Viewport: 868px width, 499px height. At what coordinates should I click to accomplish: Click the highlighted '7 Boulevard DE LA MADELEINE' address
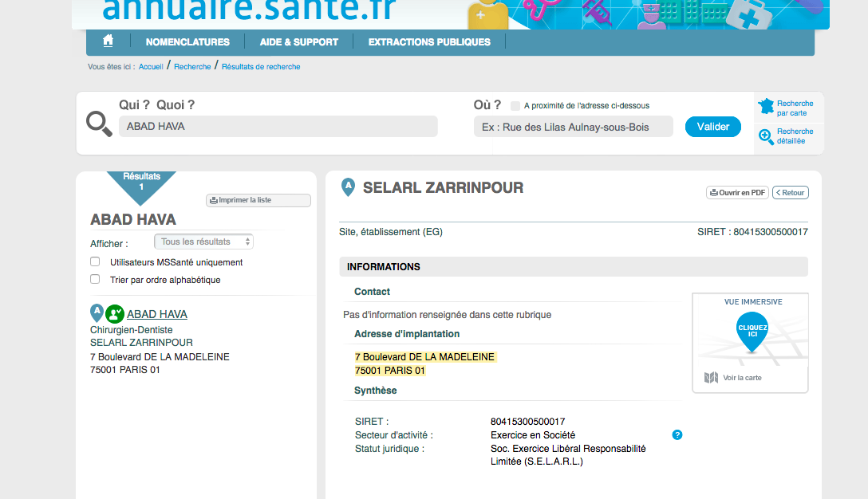pos(424,357)
